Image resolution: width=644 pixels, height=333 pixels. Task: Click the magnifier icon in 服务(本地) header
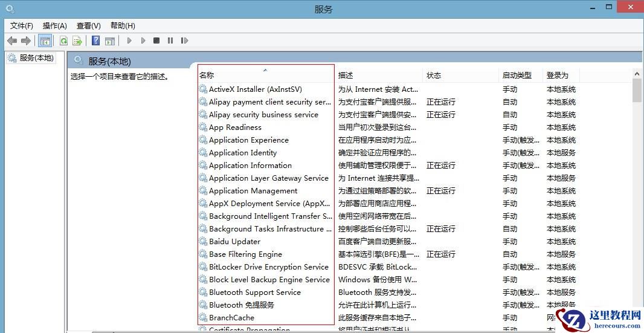click(78, 61)
